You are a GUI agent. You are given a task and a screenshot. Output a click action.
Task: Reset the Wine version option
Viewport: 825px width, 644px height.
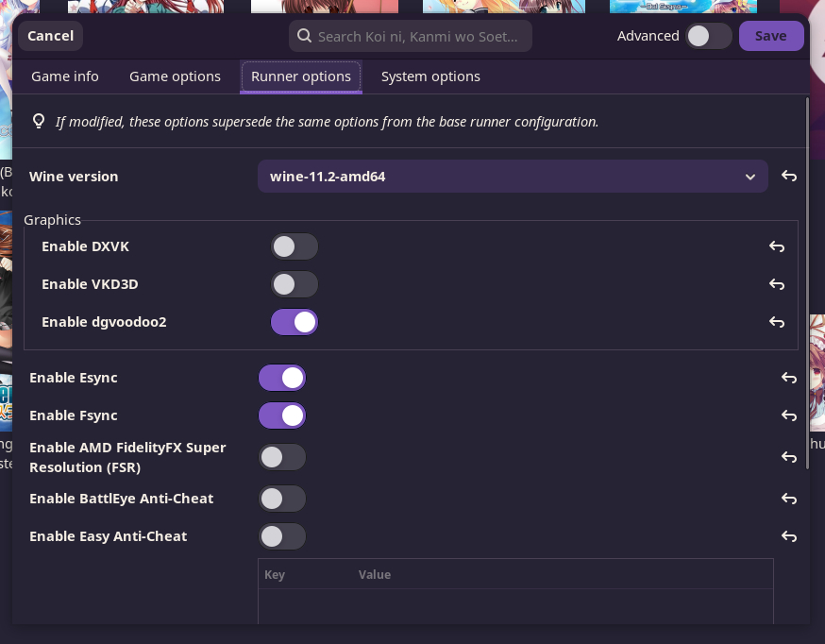tap(789, 177)
